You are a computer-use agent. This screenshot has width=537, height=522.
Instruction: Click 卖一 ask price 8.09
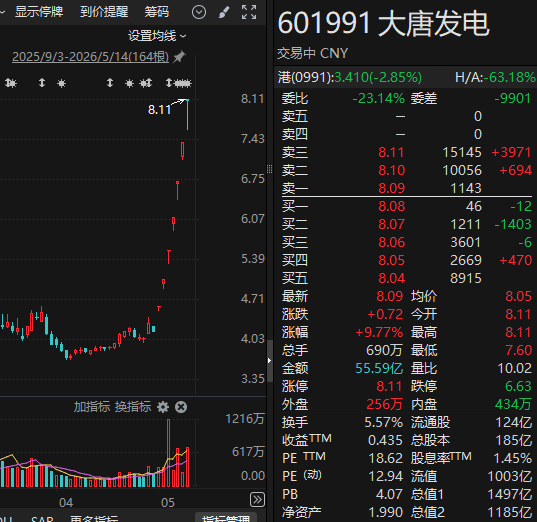(391, 188)
